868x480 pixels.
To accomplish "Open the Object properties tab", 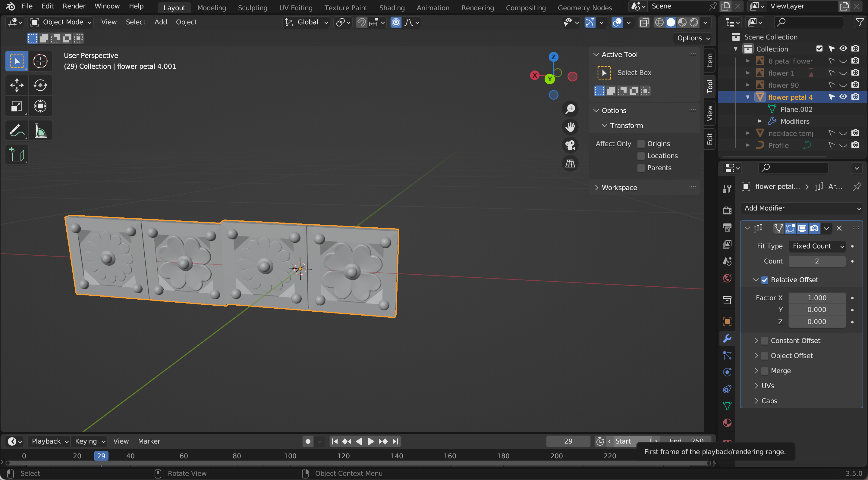I will pos(727,322).
